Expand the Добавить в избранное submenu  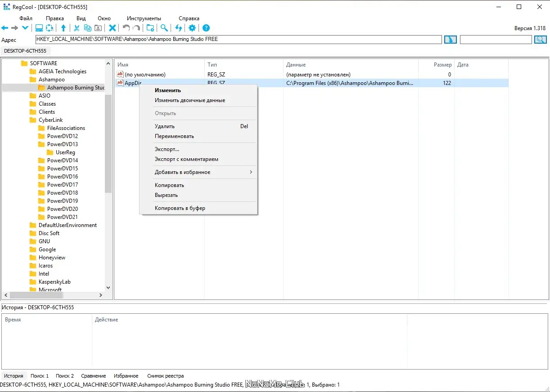click(x=198, y=172)
